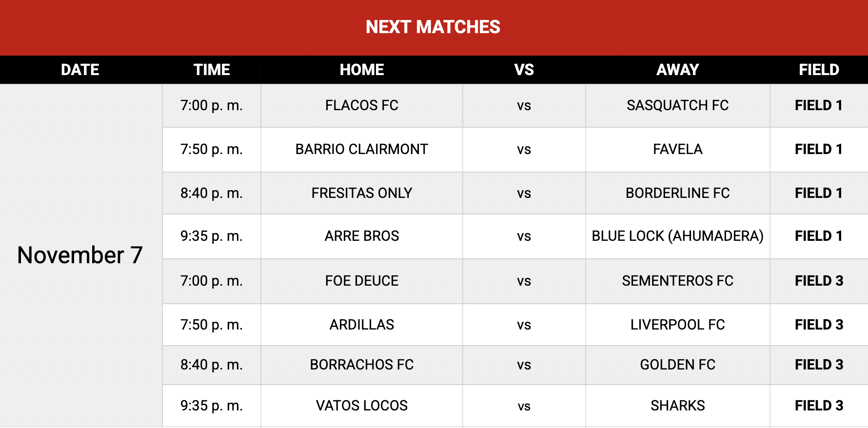This screenshot has width=868, height=428.
Task: Select the HOME column header
Action: 362,70
